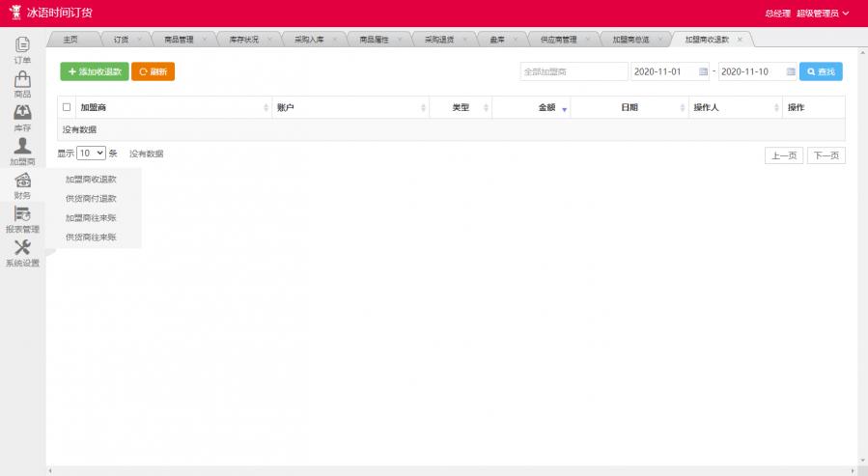Choose 供货商付退款 from finance submenu
868x476 pixels.
click(x=91, y=198)
